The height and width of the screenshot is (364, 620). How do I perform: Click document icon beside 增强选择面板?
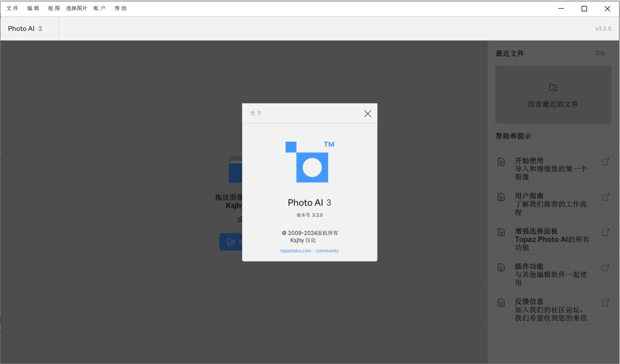pos(501,232)
